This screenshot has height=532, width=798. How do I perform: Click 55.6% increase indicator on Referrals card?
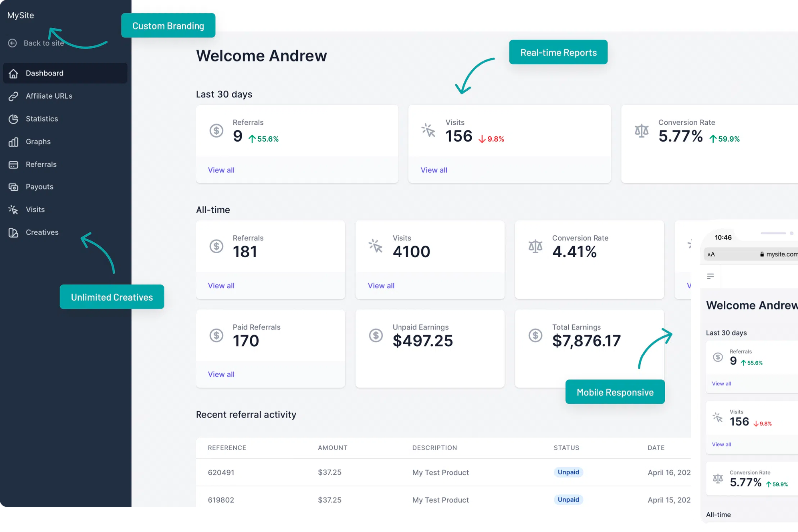coord(264,139)
